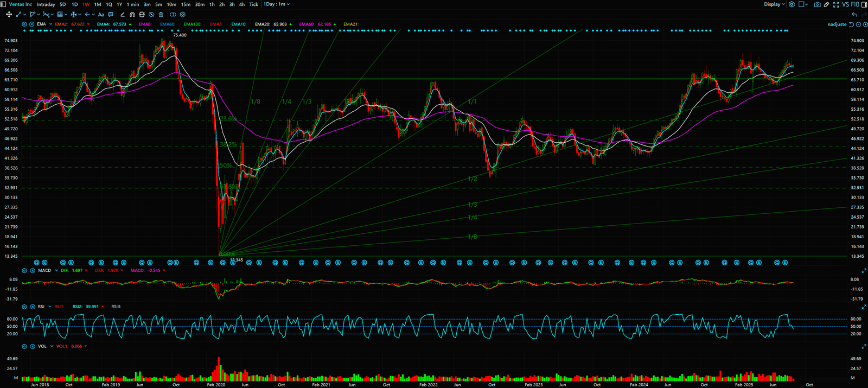Click the text annotation 'Aa' tool
The height and width of the screenshot is (388, 868).
101,15
